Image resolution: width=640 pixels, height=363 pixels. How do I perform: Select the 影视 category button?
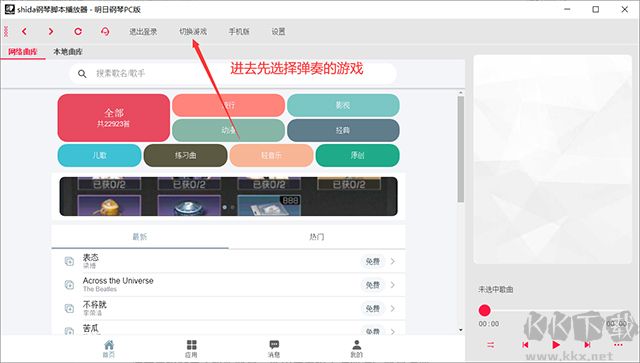pyautogui.click(x=343, y=105)
